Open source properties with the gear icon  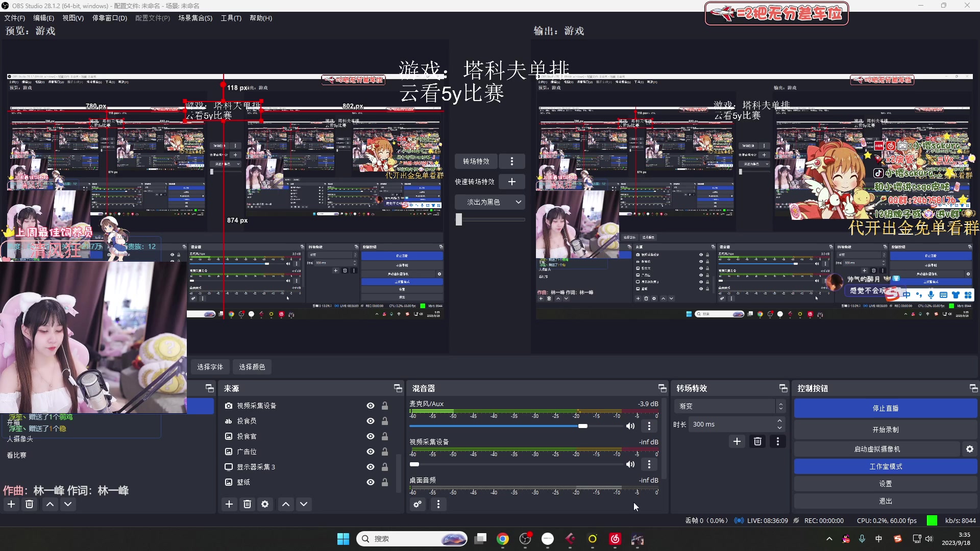265,504
